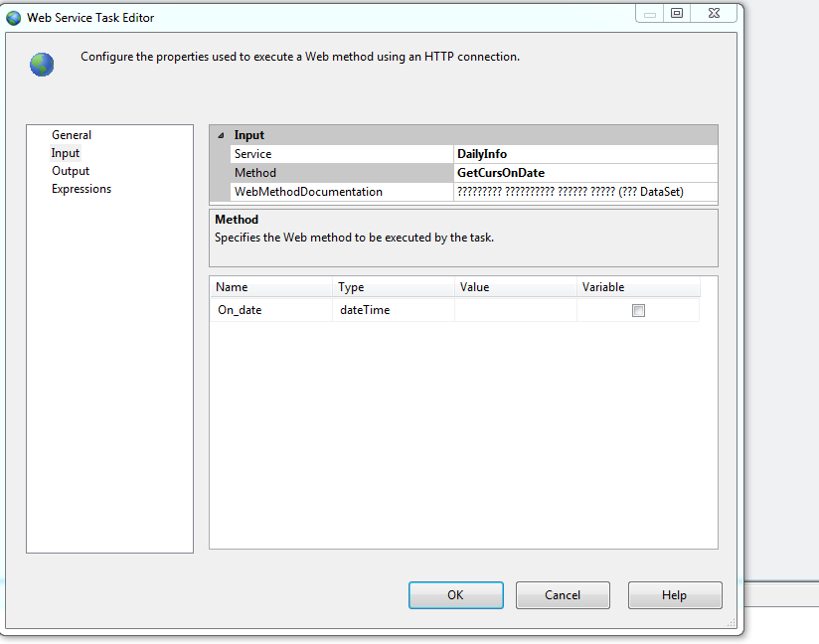The width and height of the screenshot is (819, 644).
Task: Close the Web Service Task Editor window
Action: [x=714, y=13]
